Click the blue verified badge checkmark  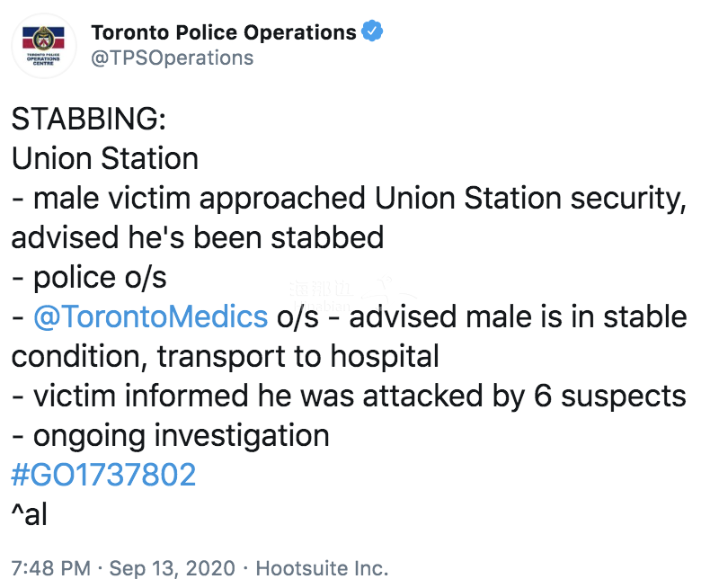(372, 31)
